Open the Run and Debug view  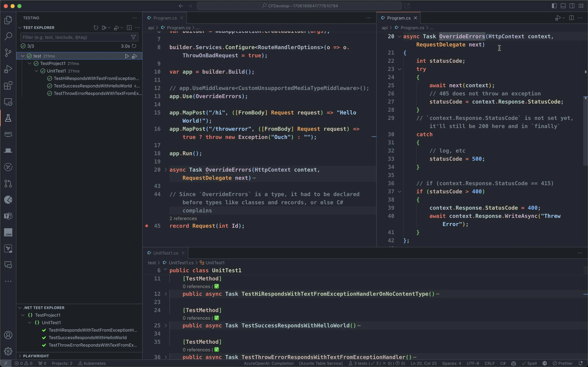(x=8, y=69)
